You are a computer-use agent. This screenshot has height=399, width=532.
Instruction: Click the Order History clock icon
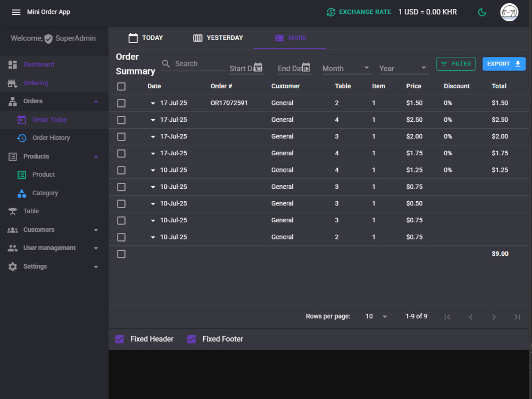tap(22, 138)
